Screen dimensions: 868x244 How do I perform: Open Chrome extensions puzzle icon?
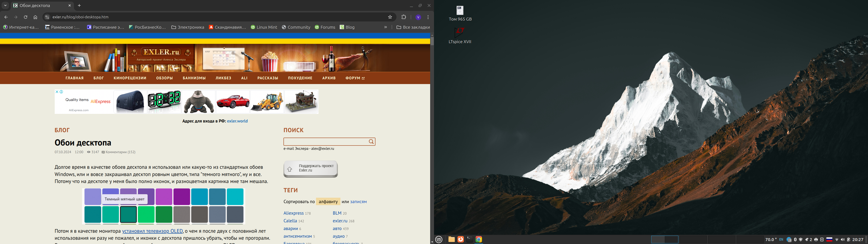(x=404, y=17)
